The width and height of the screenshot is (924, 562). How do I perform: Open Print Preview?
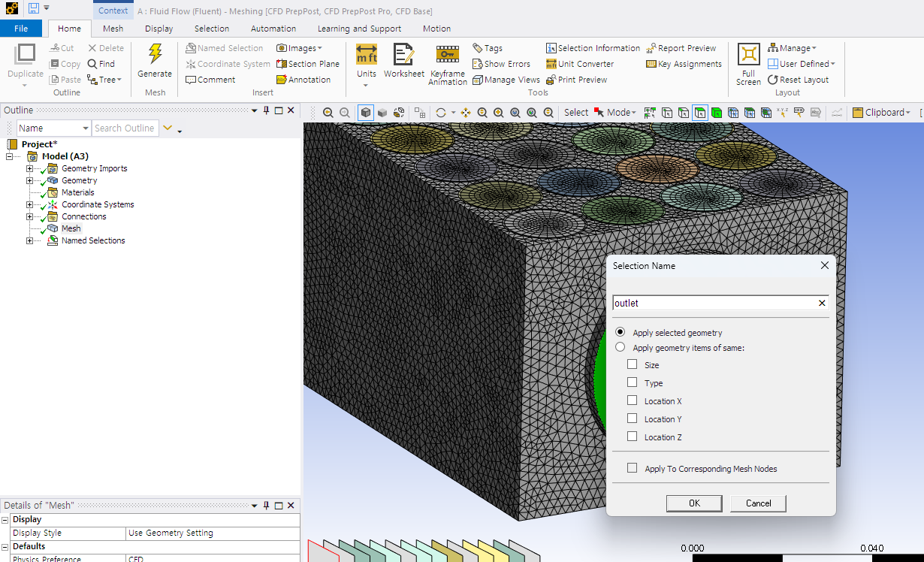click(x=576, y=80)
